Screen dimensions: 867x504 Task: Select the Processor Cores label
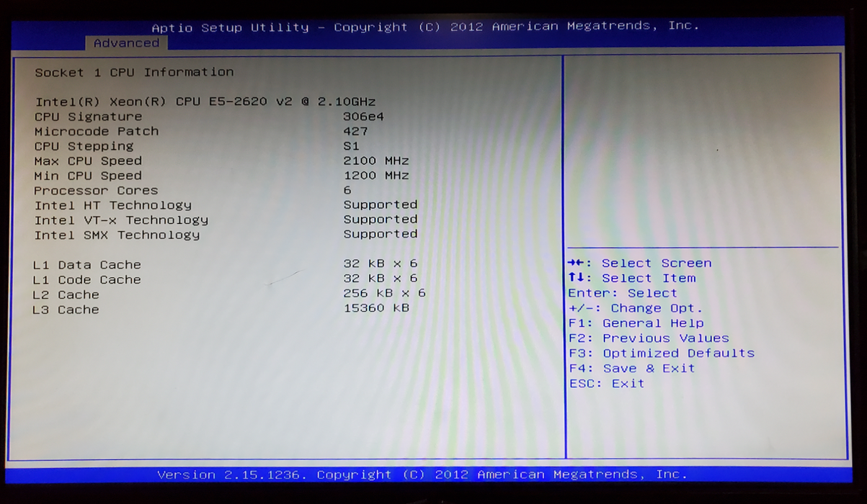pos(96,191)
